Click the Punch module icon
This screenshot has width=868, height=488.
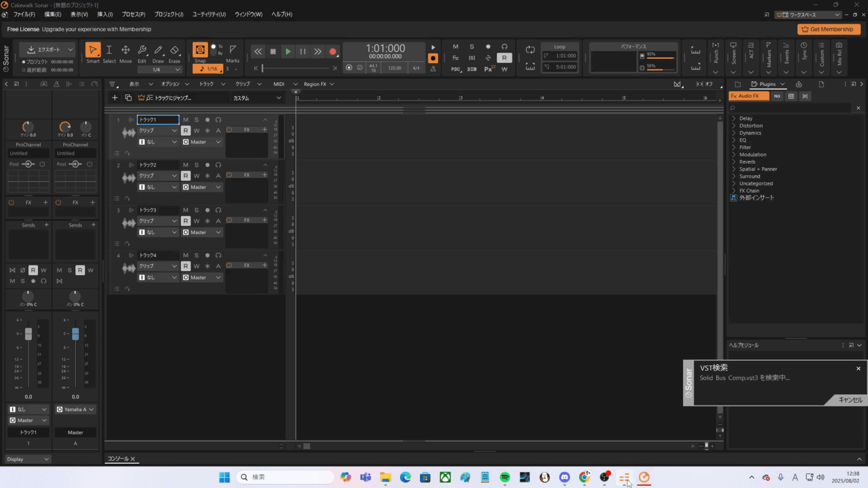(x=715, y=56)
